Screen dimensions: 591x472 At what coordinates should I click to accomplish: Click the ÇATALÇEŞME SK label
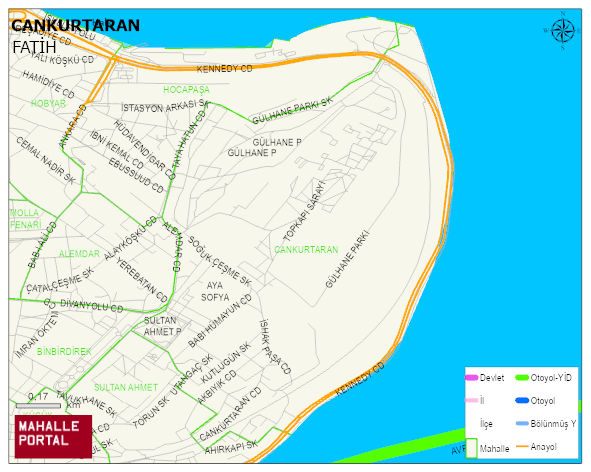(x=60, y=280)
